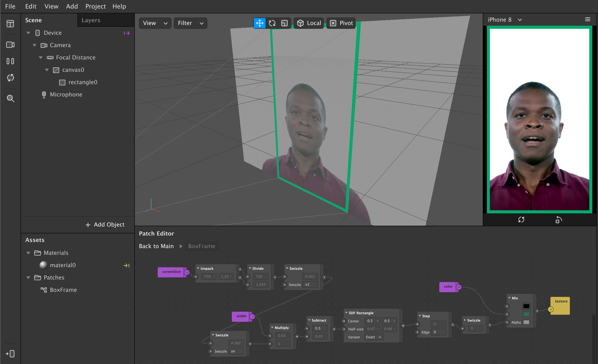This screenshot has height=364, width=598.
Task: Click the restart icon in the left sidebar
Action: point(10,78)
